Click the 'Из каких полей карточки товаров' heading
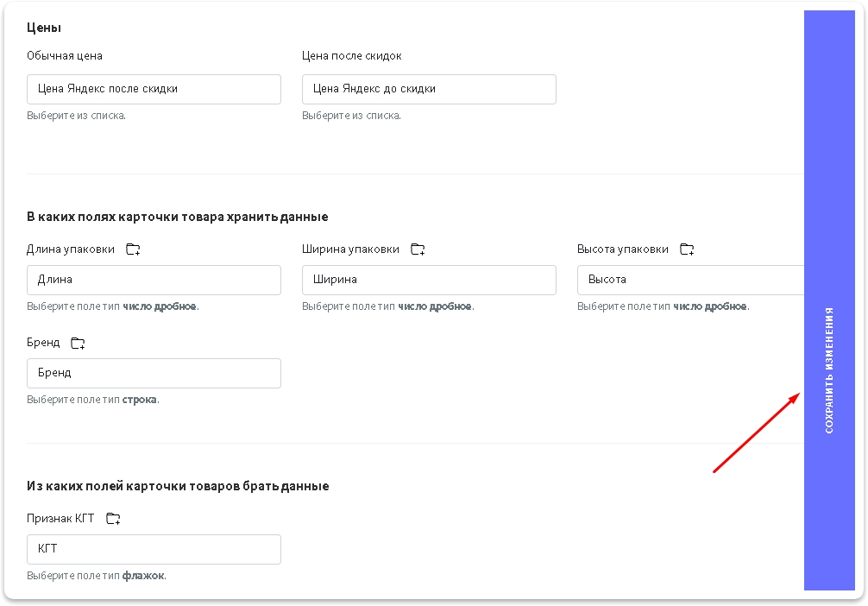Screen dimensions: 868x606 (178, 486)
